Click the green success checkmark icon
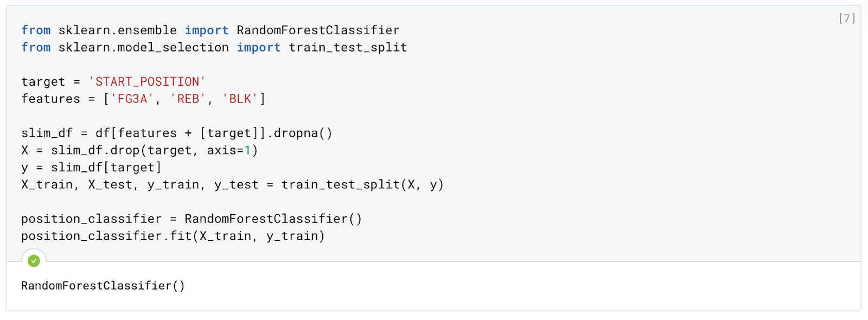Viewport: 868px width, 320px height. [34, 261]
